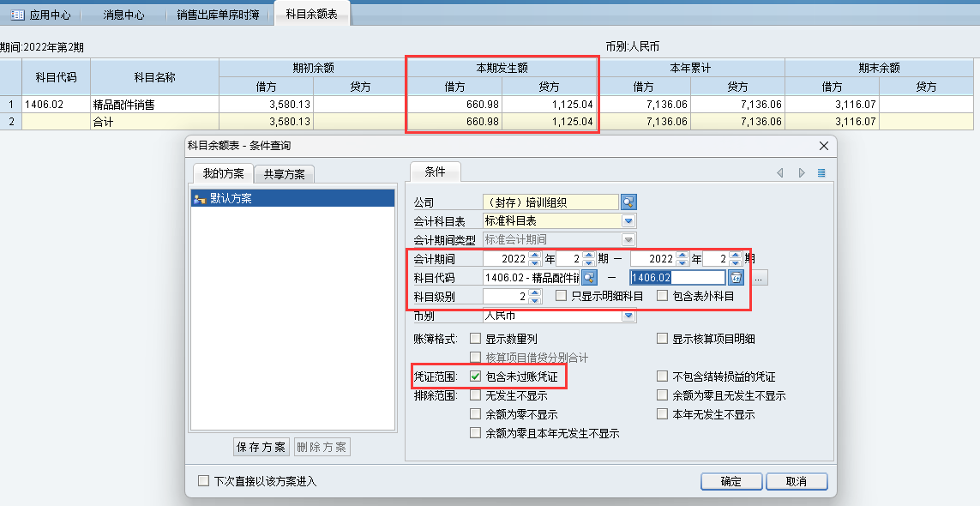Image resolution: width=980 pixels, height=506 pixels.
Task: Expand the 会计科目表 dropdown
Action: tap(628, 221)
